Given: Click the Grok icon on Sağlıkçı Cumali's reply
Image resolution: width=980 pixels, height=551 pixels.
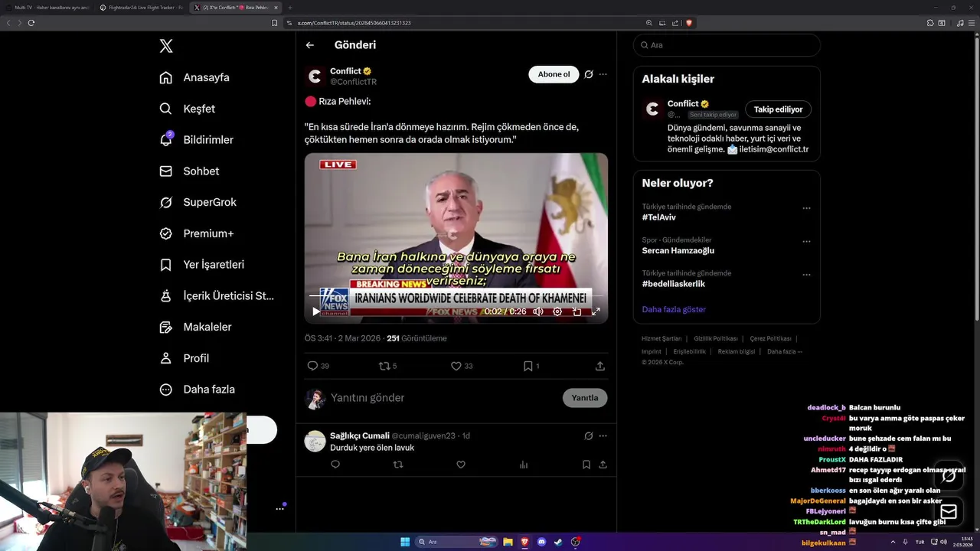Looking at the screenshot, I should tap(588, 435).
